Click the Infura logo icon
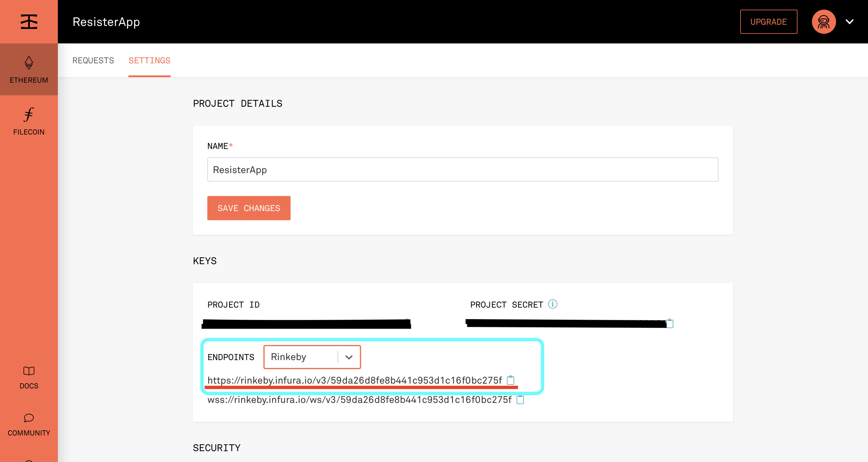 [x=29, y=22]
